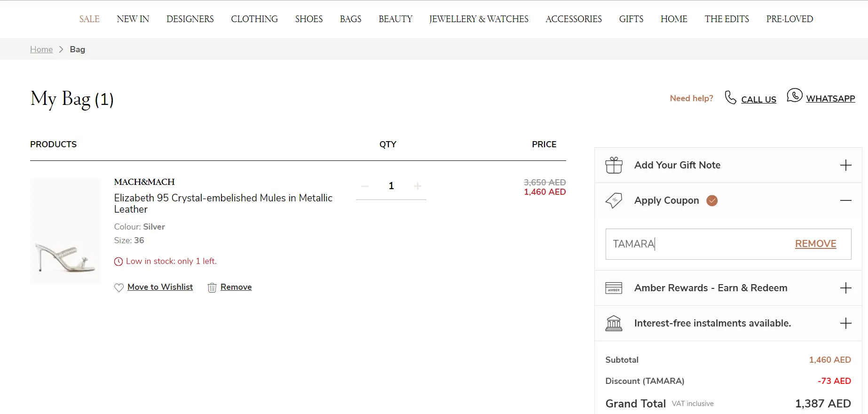This screenshot has height=414, width=868.
Task: Click the coupon tag icon
Action: tap(614, 200)
